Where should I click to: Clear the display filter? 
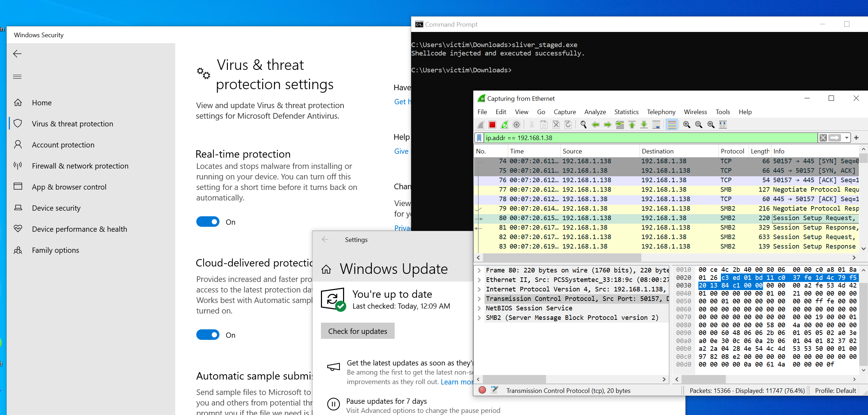click(x=823, y=138)
